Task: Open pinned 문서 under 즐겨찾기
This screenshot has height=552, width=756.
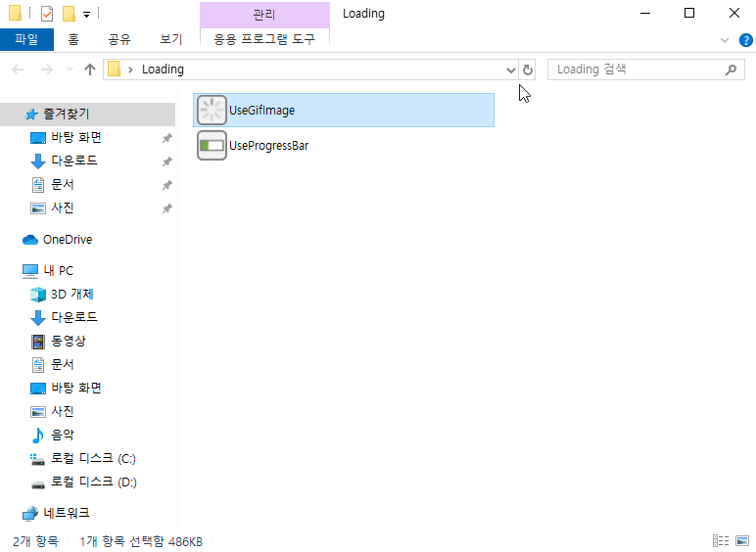Action: pos(63,184)
